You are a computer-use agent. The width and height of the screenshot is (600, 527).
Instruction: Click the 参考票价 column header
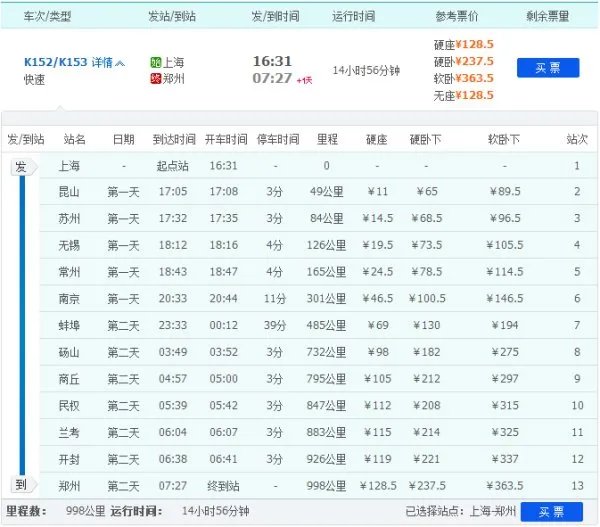pos(457,16)
